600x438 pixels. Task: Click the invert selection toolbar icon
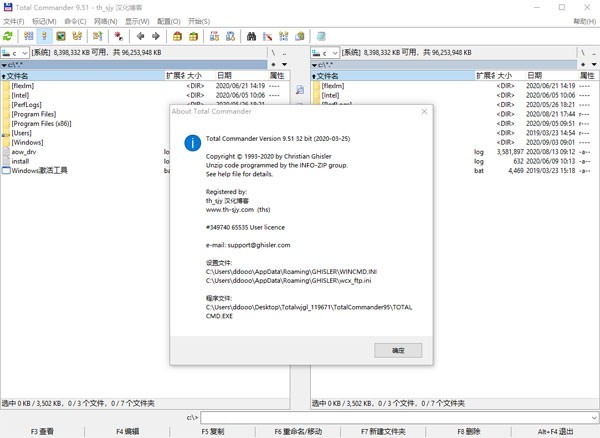click(97, 36)
